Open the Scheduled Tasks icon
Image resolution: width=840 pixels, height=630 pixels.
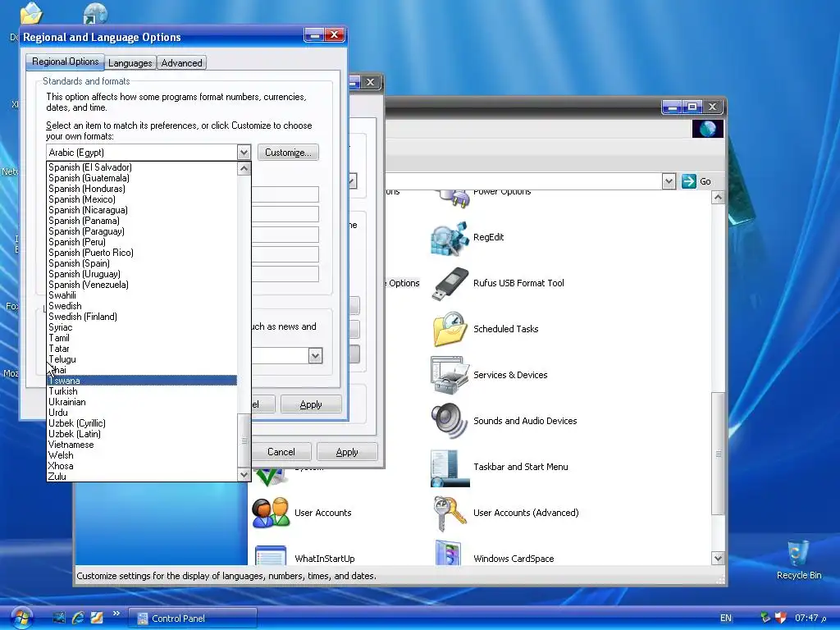click(450, 329)
